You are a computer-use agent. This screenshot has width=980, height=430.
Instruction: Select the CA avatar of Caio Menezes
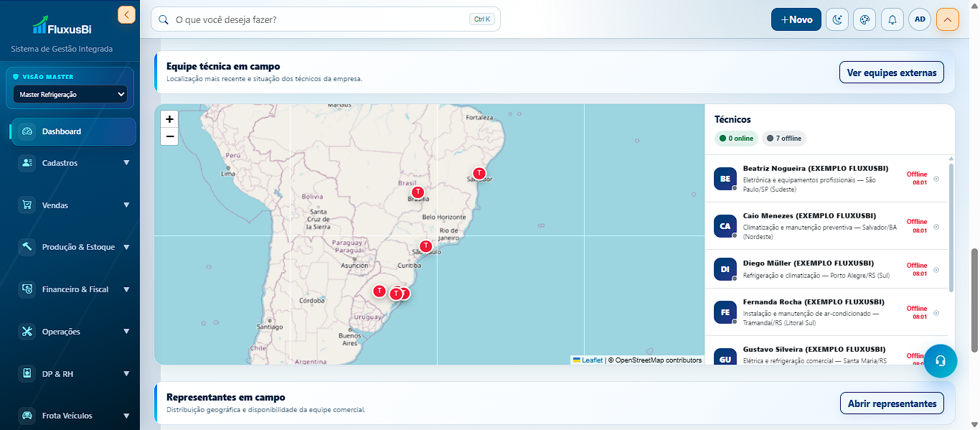click(x=725, y=226)
